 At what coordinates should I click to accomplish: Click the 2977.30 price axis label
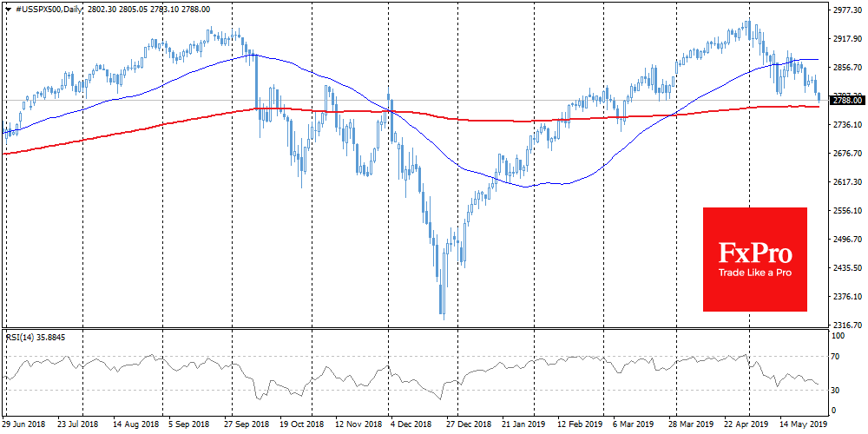[846, 11]
